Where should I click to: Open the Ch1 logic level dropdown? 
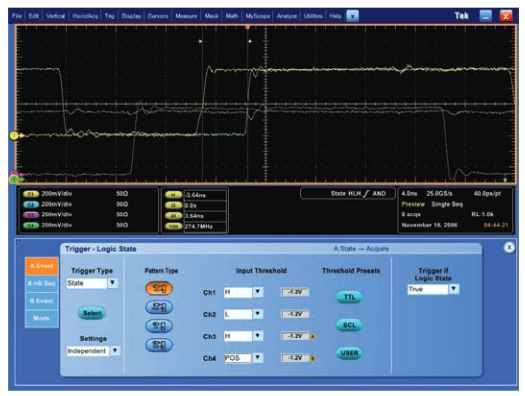click(x=257, y=292)
